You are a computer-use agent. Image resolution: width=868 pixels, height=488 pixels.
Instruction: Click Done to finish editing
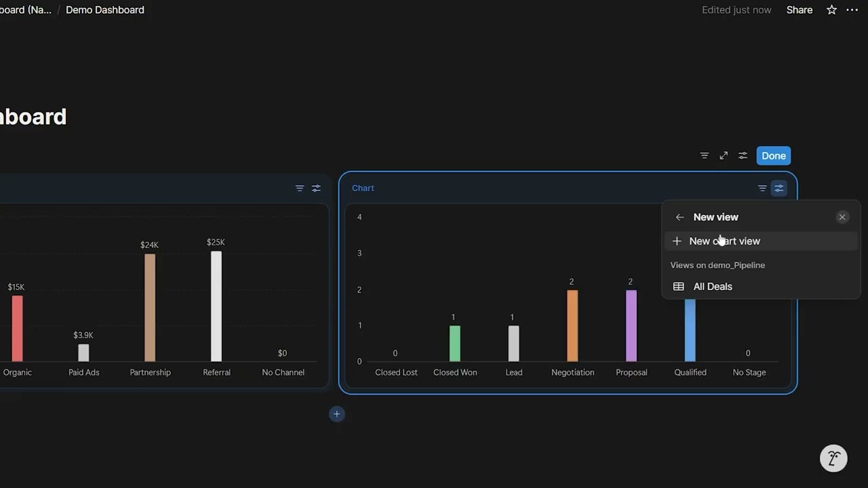(773, 155)
